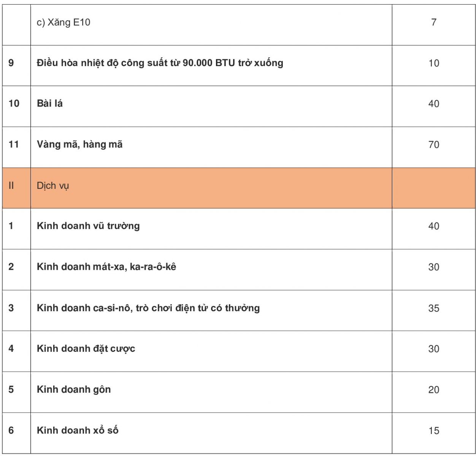Image resolution: width=476 pixels, height=456 pixels.
Task: Click Roman numeral II in orange row
Action: 11,185
